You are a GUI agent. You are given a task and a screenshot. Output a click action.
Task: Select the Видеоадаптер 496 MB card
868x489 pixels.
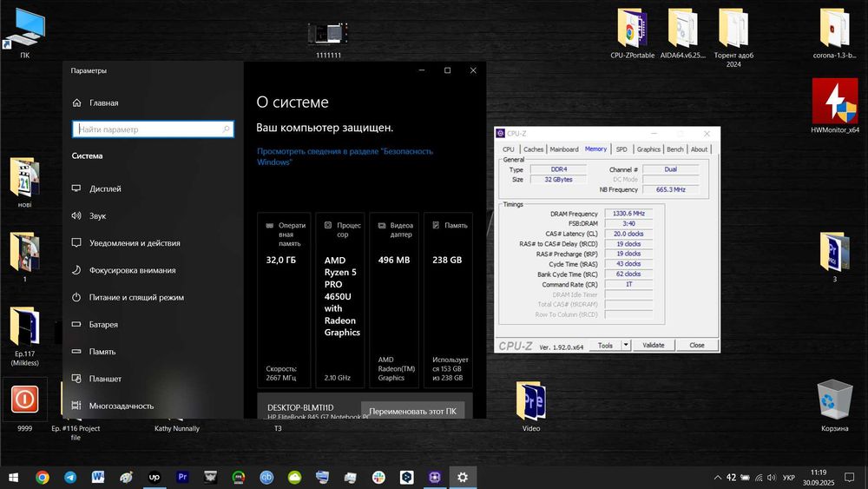[x=394, y=301]
